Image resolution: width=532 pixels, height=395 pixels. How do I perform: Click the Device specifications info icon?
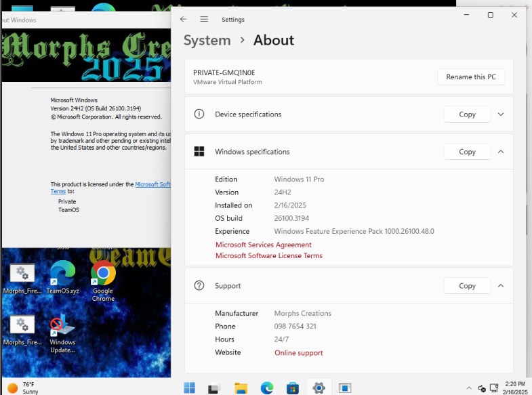pyautogui.click(x=199, y=114)
